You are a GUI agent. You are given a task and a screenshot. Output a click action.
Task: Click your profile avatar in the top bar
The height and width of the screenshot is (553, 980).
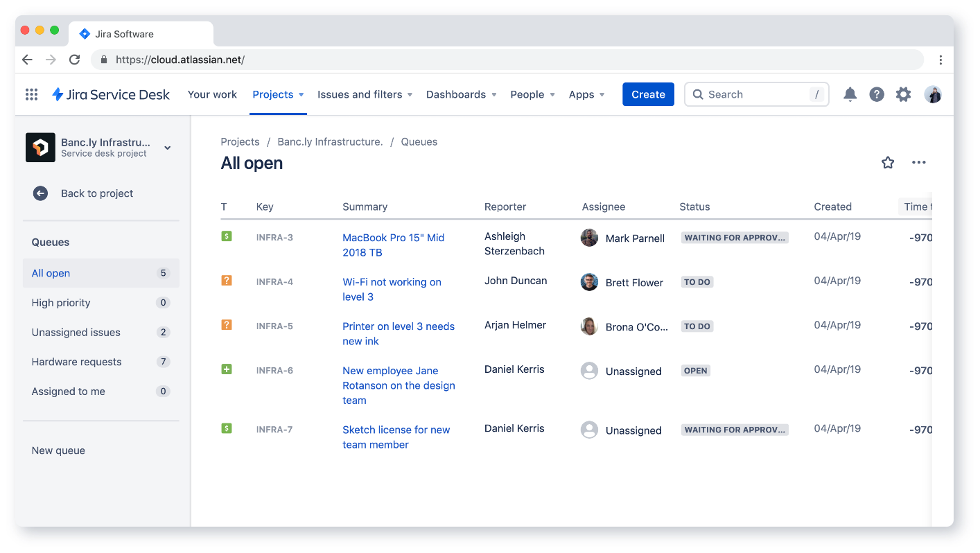point(932,94)
